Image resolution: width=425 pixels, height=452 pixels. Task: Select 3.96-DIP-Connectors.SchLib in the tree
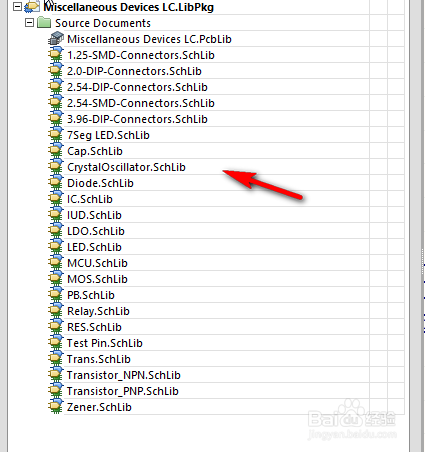(x=137, y=119)
